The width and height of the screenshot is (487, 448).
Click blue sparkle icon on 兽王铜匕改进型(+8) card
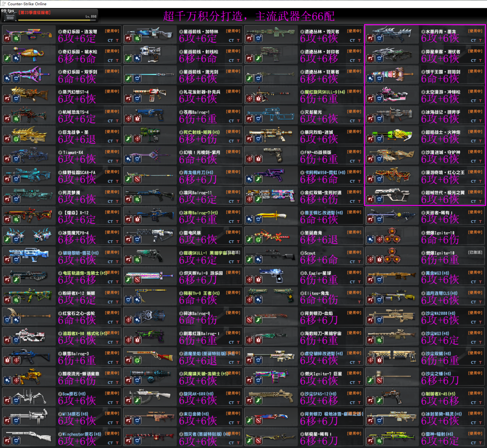point(250,220)
